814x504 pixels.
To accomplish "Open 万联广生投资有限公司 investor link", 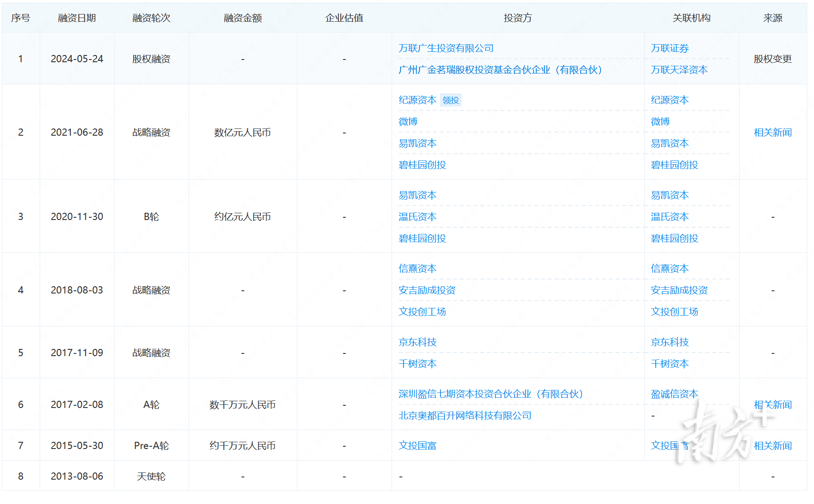I will [446, 48].
